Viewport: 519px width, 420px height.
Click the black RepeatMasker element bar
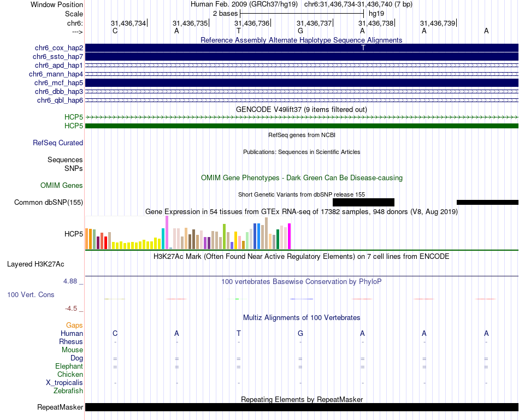click(x=302, y=407)
